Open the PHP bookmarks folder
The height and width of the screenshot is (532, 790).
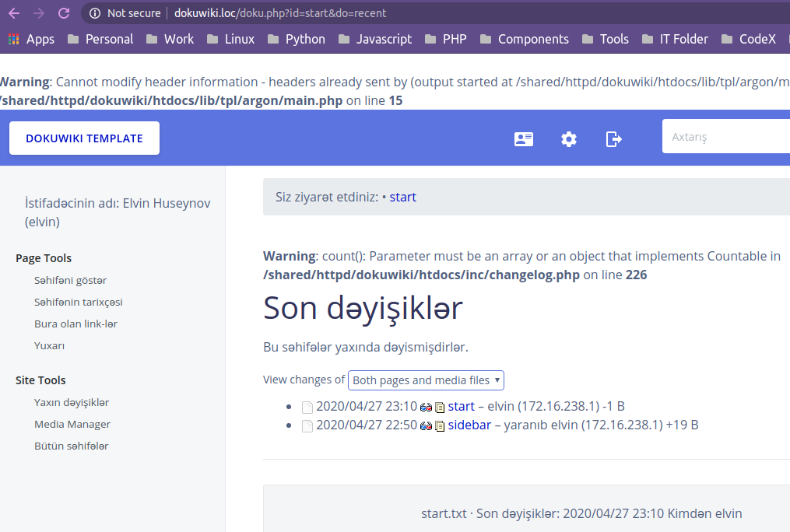446,39
